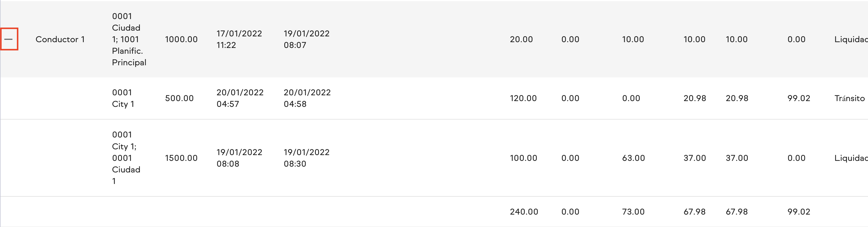Select the 63.00 value in the third row

click(x=633, y=158)
